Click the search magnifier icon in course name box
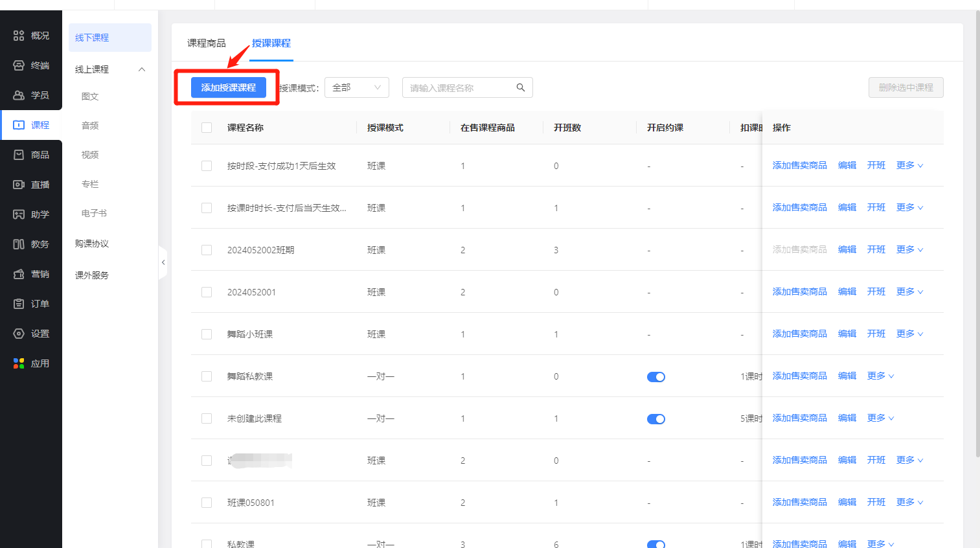The height and width of the screenshot is (548, 980). tap(521, 87)
